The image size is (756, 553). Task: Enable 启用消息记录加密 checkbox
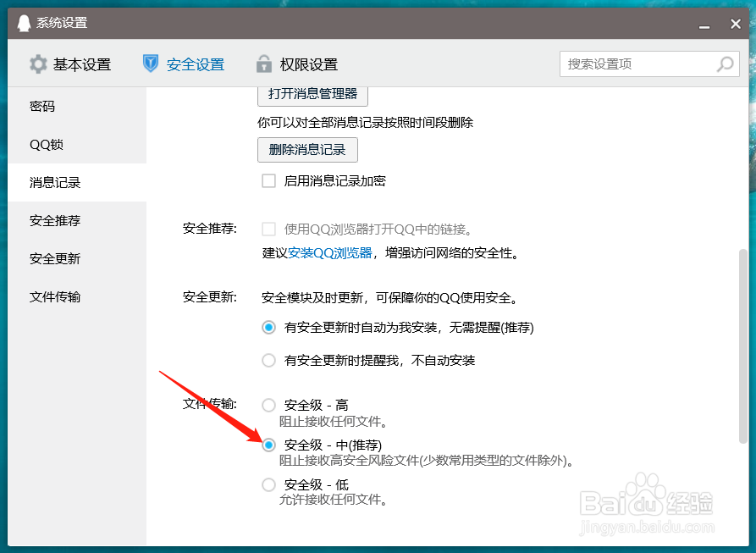[268, 180]
